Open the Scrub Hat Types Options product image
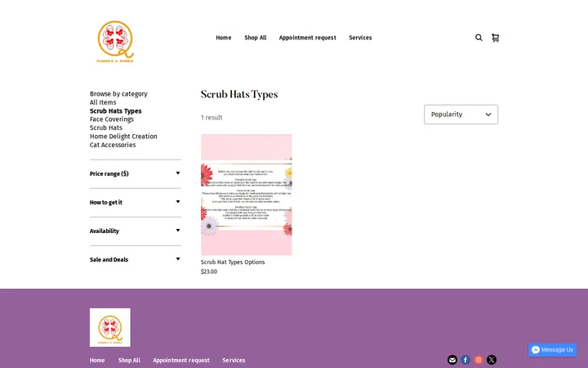Viewport: 588px width, 368px height. (247, 195)
